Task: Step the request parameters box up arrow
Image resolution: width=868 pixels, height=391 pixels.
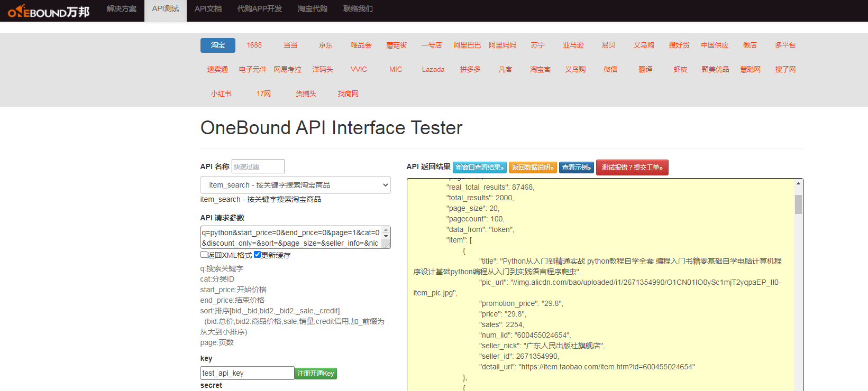Action: click(x=386, y=230)
